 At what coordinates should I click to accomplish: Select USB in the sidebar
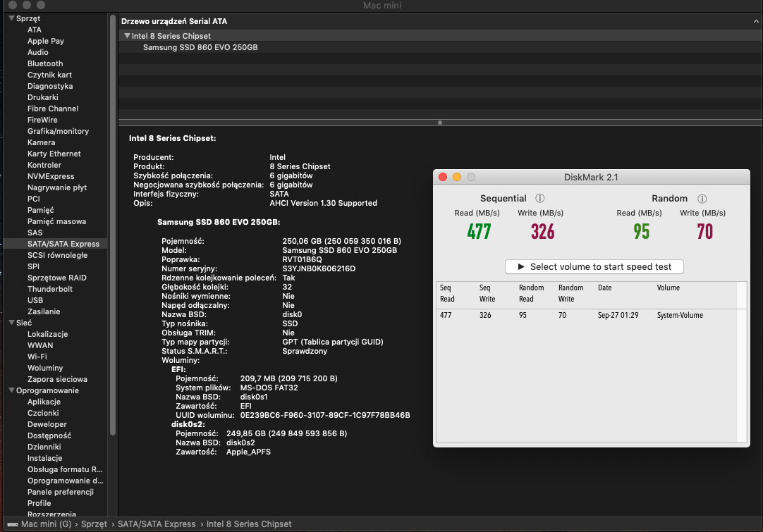click(35, 300)
